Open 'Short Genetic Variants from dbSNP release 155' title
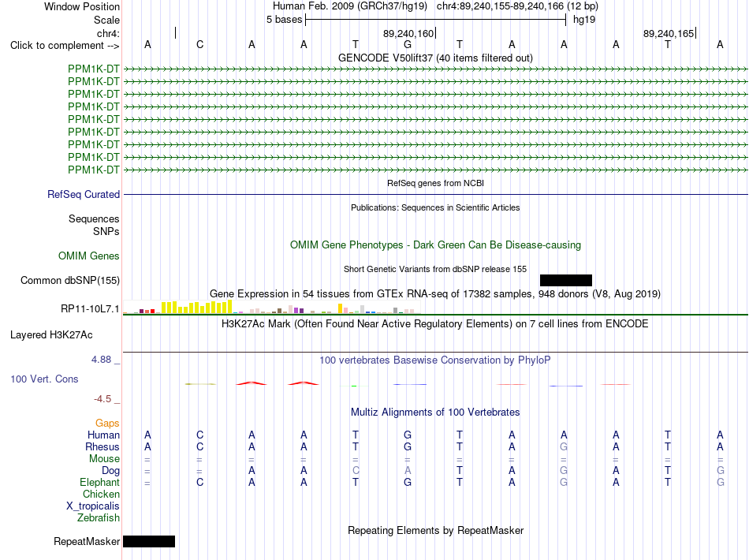Viewport: 749px width, 560px height. [x=435, y=269]
